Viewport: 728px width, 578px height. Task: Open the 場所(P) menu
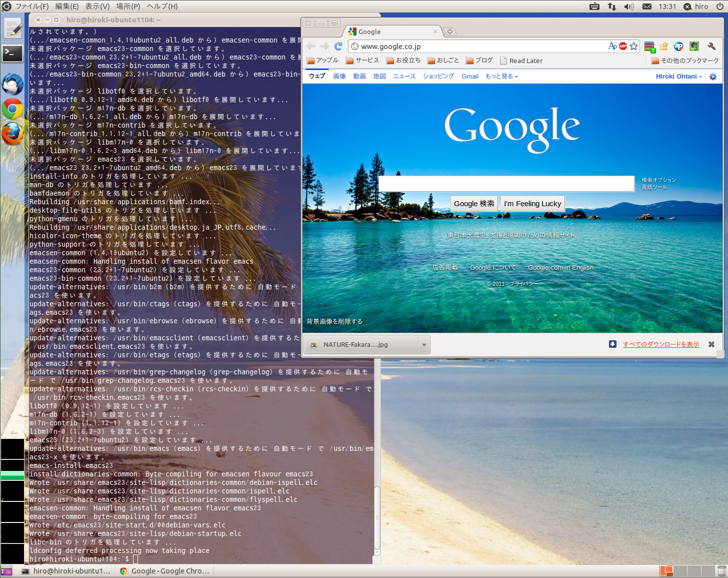(128, 7)
